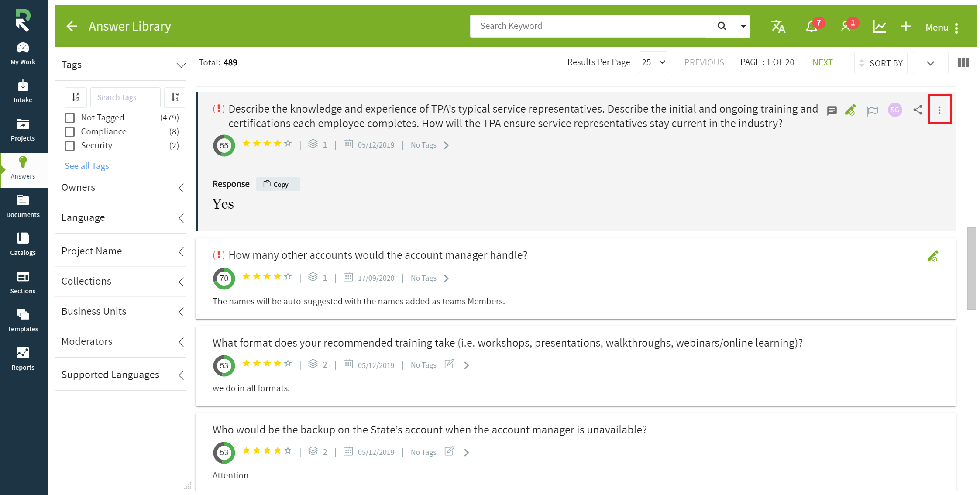The height and width of the screenshot is (495, 980).
Task: Click the share icon on first answer
Action: 918,110
